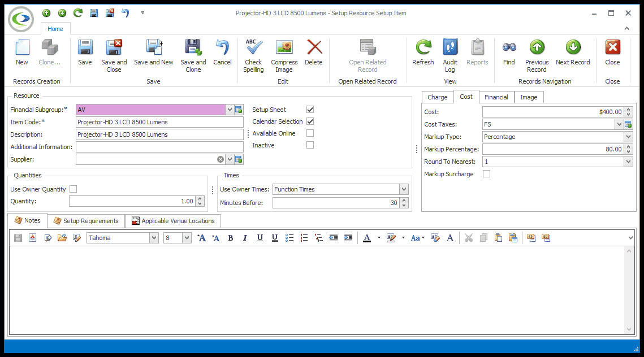Open the Tahoma font name dropdown
The height and width of the screenshot is (357, 644).
(x=154, y=238)
